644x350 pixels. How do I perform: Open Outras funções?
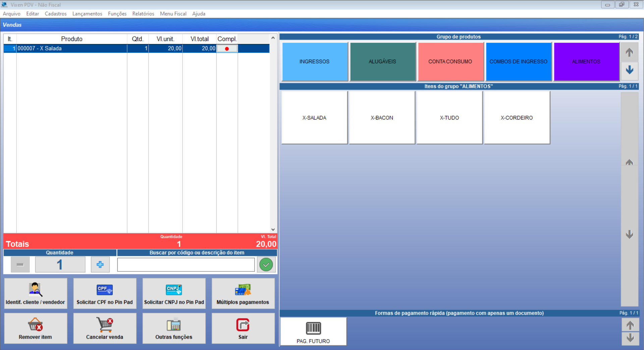[174, 328]
